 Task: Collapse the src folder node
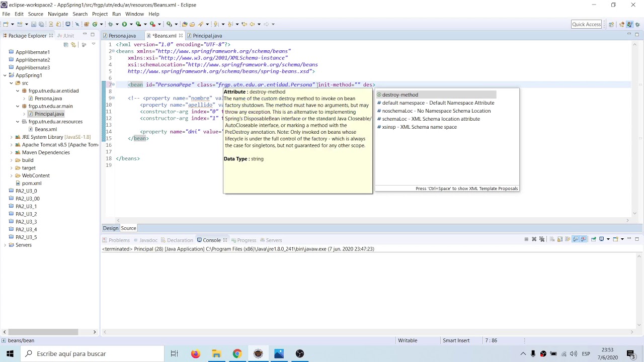pos(11,83)
